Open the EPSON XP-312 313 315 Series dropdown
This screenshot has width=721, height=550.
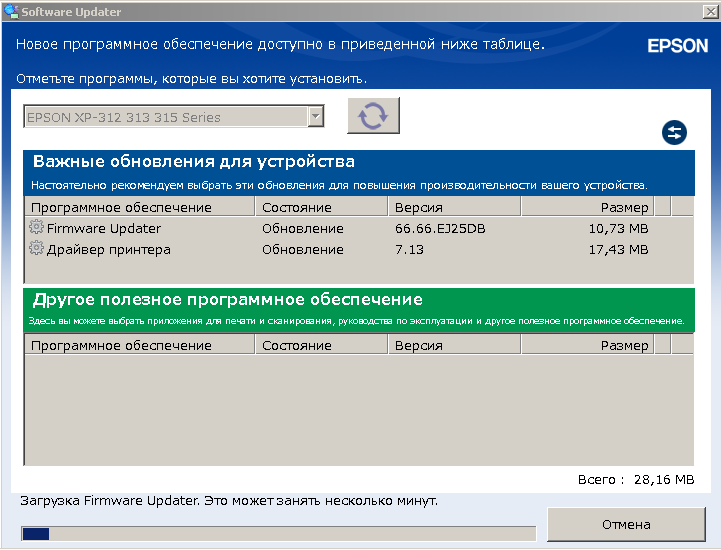click(174, 117)
